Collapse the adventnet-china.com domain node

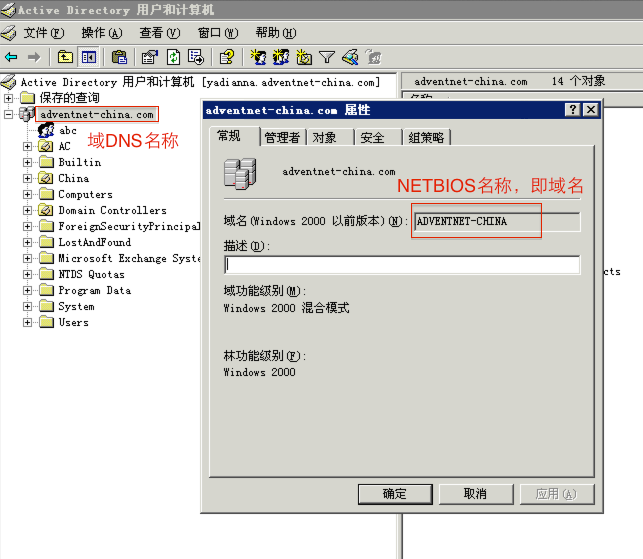pos(8,114)
